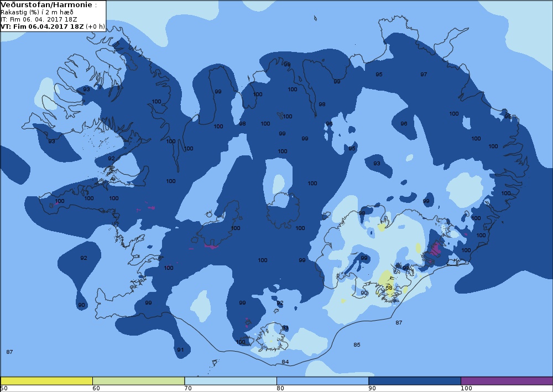Click the '80' legend scale label
The width and height of the screenshot is (553, 392).
[x=280, y=389]
